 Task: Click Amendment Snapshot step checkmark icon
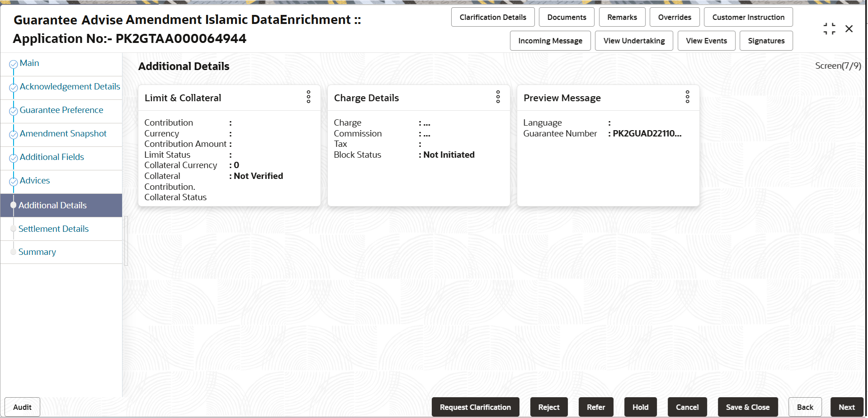(x=14, y=135)
